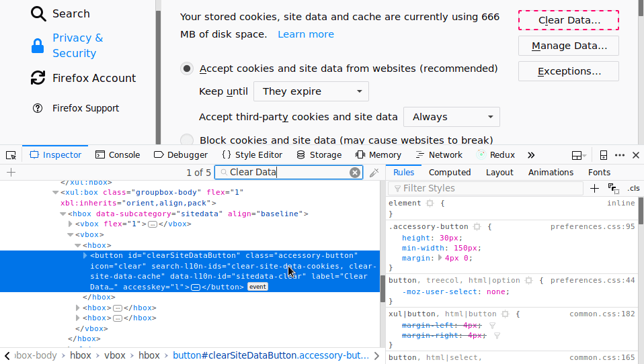Open the Debugger tab
The image size is (644, 364).
[x=181, y=155]
